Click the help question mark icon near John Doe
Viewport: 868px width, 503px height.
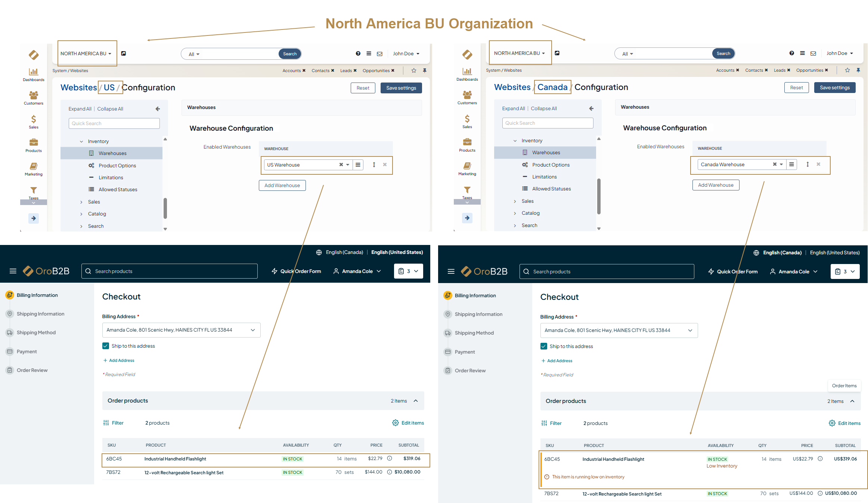coord(358,54)
